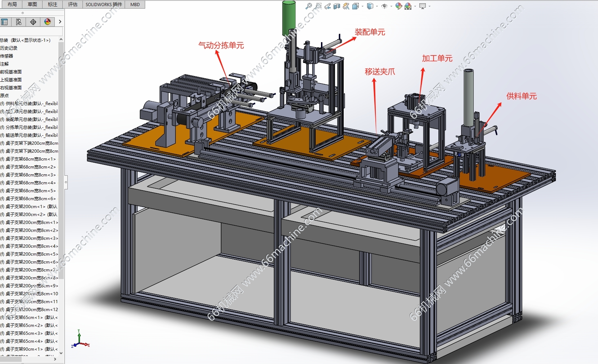Open Dynamic Annotation Views
The width and height of the screenshot is (598, 364).
pos(346,6)
